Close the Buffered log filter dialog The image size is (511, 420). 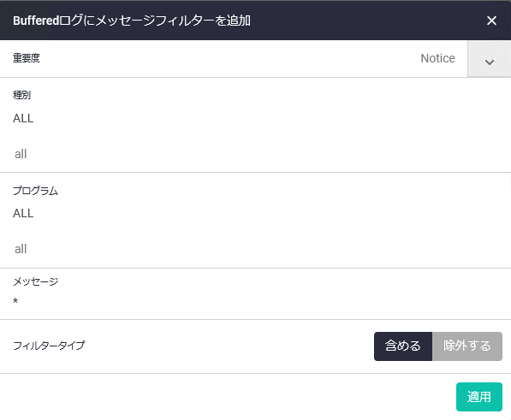click(491, 21)
